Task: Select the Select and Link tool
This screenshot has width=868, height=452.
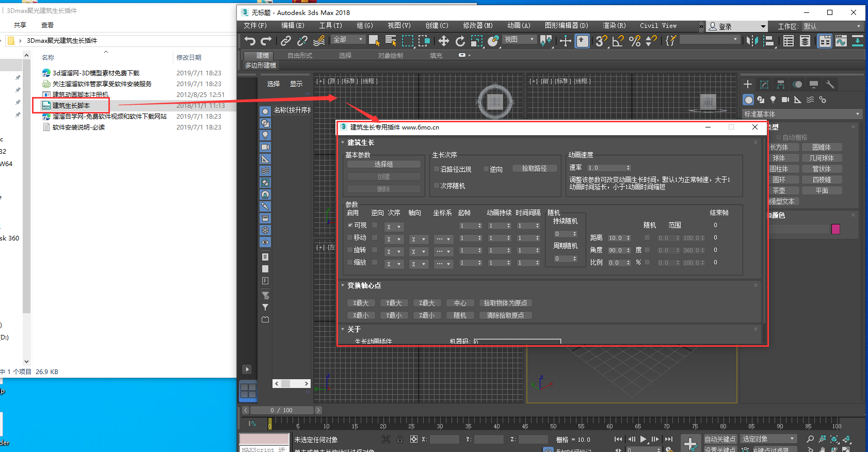Action: point(285,41)
